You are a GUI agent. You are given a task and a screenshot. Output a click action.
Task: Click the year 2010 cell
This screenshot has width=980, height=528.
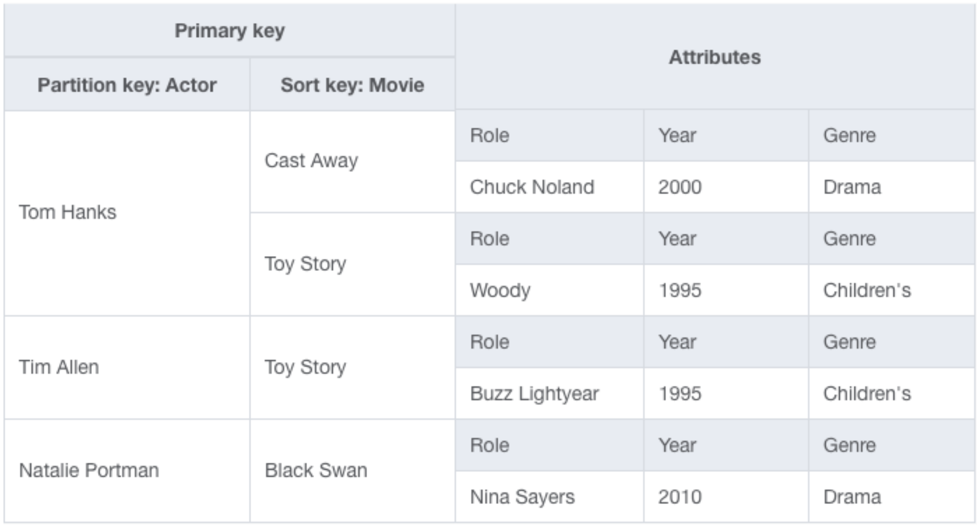pyautogui.click(x=726, y=497)
